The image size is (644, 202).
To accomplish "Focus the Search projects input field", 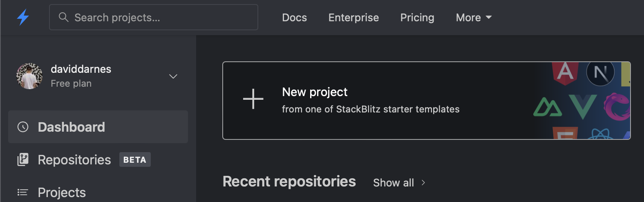I will click(x=163, y=17).
